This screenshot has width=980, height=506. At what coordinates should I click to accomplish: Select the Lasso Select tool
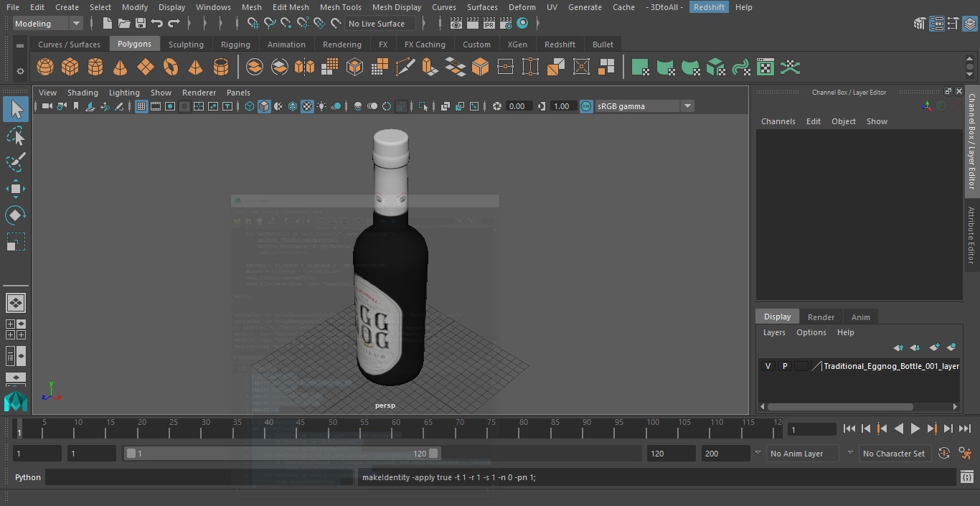coord(16,136)
